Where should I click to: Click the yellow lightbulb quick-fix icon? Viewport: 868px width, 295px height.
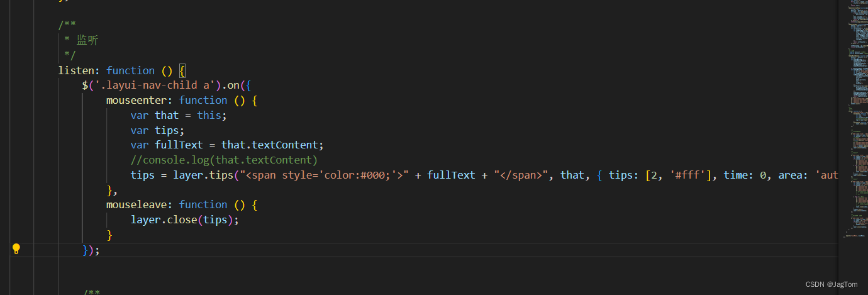[x=17, y=248]
